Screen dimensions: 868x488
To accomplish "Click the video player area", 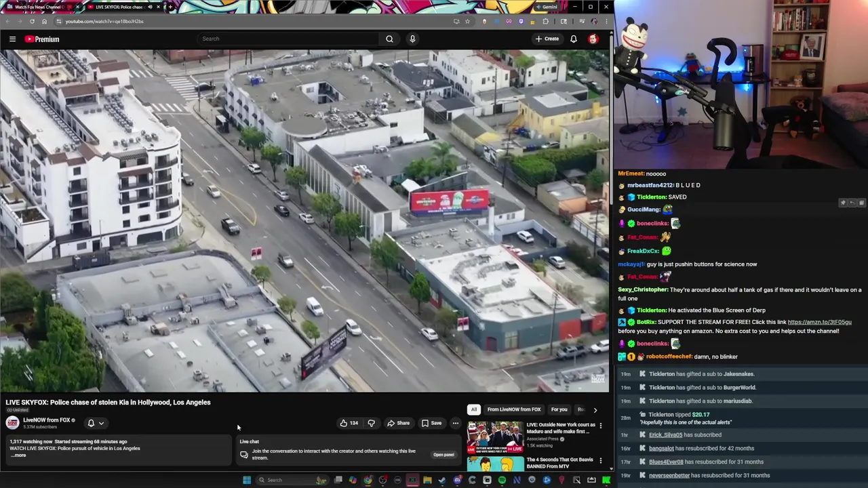I will click(x=304, y=221).
